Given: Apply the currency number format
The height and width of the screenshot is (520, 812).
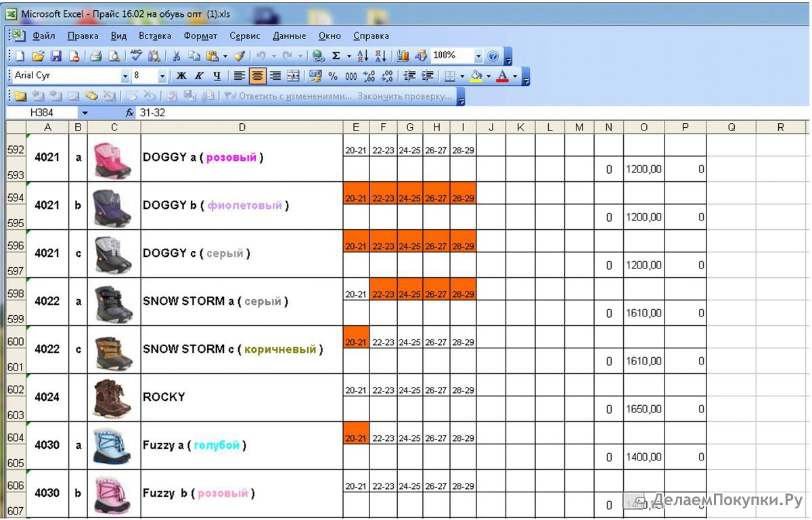Looking at the screenshot, I should [x=315, y=76].
